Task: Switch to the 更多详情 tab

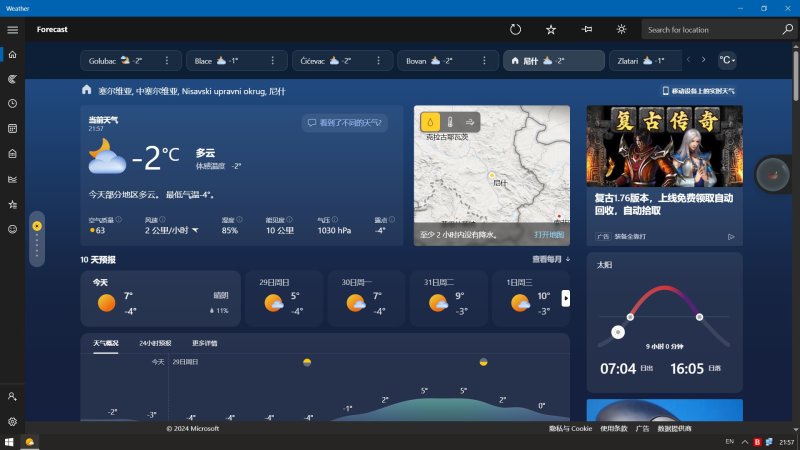Action: pyautogui.click(x=204, y=343)
